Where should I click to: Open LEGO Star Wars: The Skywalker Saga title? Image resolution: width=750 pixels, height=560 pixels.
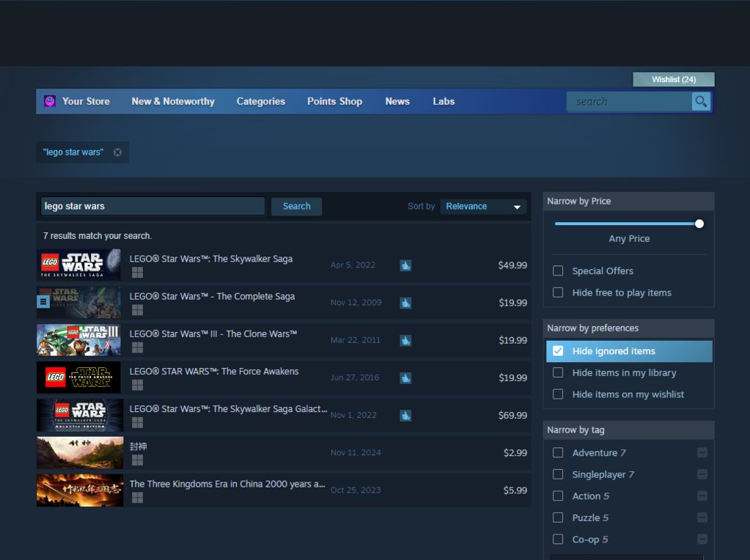click(x=211, y=259)
